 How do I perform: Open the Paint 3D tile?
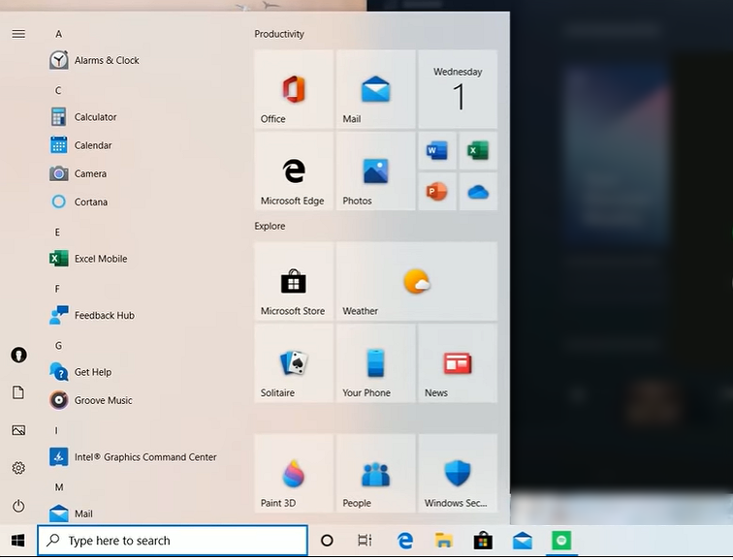click(294, 474)
